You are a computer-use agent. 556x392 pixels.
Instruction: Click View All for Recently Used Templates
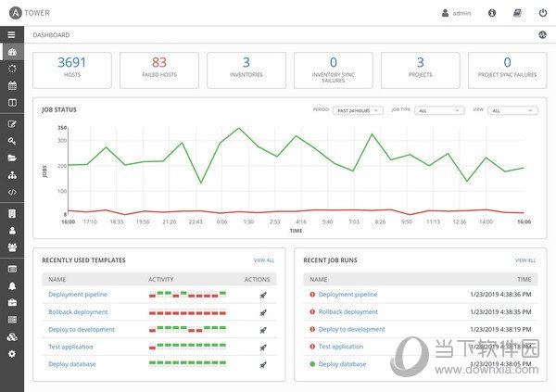coord(264,260)
